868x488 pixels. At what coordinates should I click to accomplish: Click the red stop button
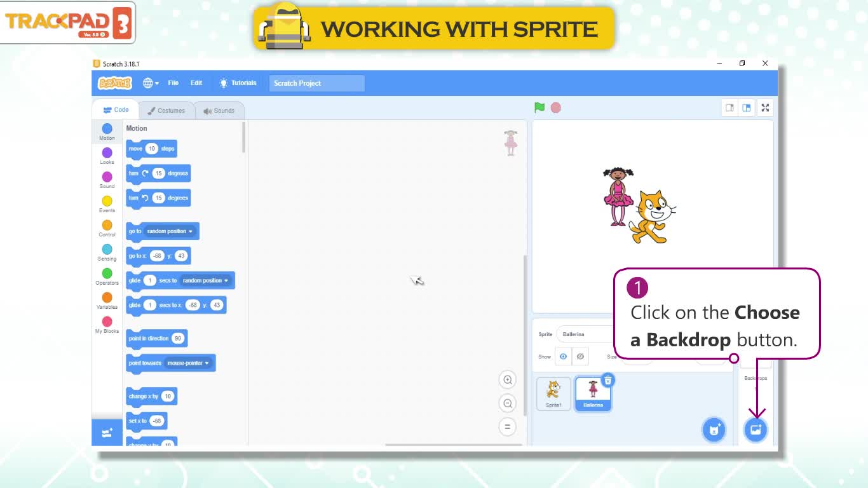(556, 108)
